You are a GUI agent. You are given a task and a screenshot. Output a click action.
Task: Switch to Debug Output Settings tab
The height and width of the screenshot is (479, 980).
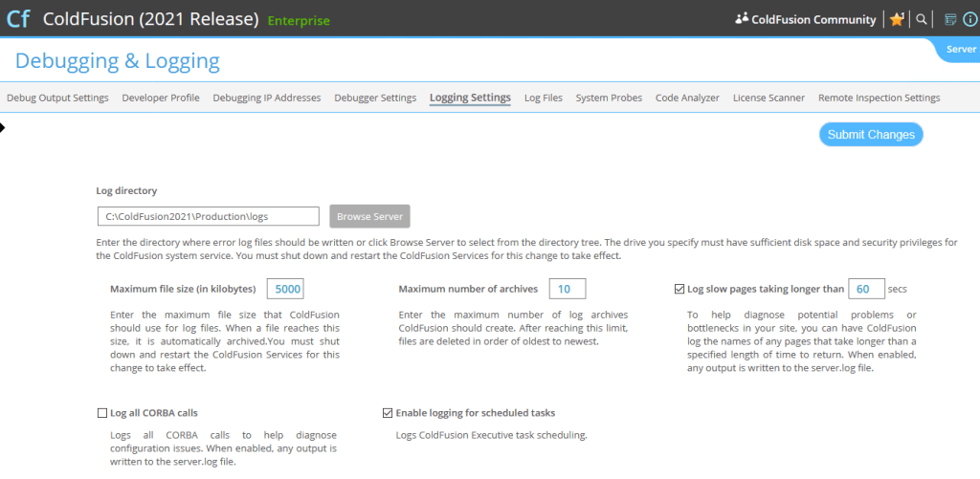point(57,98)
